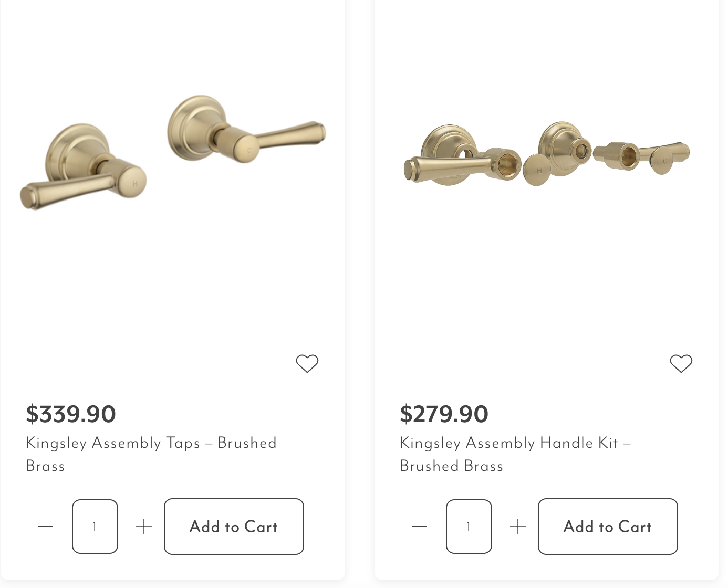Add Kingsley Assembly Taps to wishlist heart
Viewport: 728px width, 588px height.
[x=307, y=363]
